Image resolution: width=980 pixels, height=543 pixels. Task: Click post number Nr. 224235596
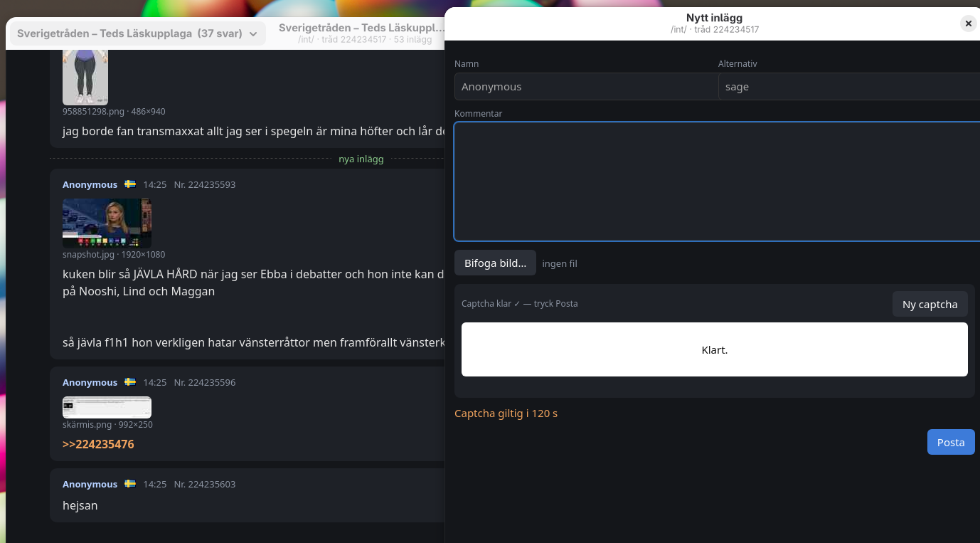pos(205,382)
